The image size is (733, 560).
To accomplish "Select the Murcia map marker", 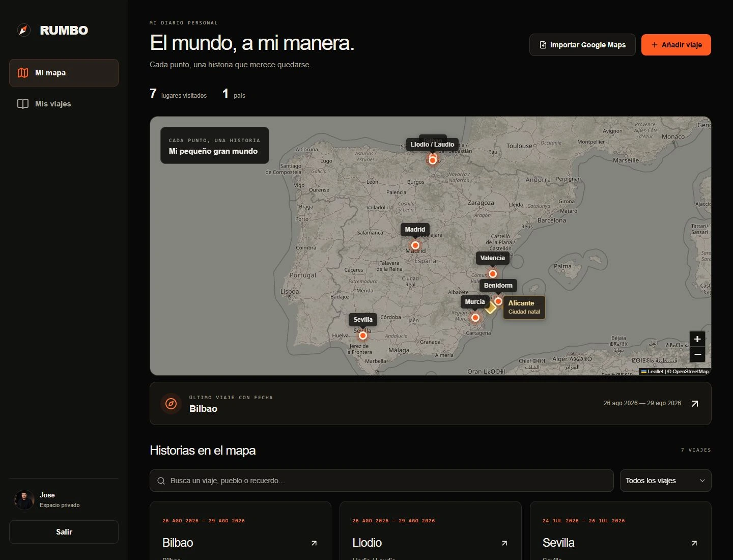I will click(x=475, y=318).
